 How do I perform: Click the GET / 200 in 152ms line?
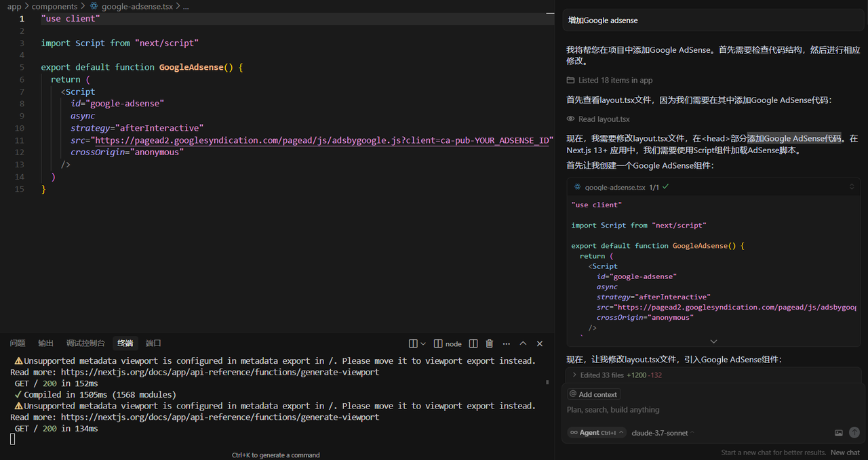coord(56,383)
